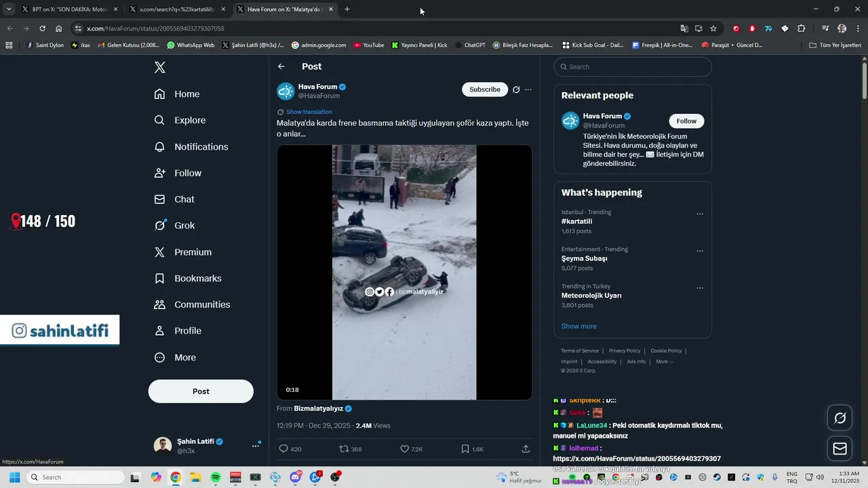Open a new browser tab

click(347, 9)
